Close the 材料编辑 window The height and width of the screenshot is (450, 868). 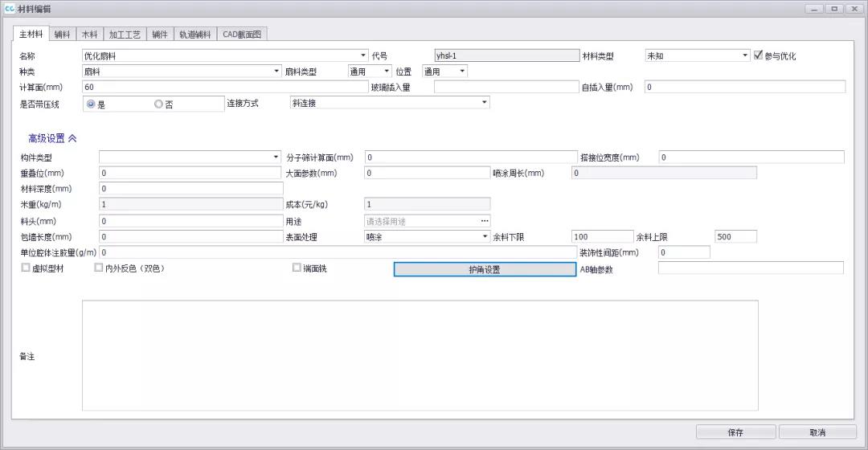(852, 9)
